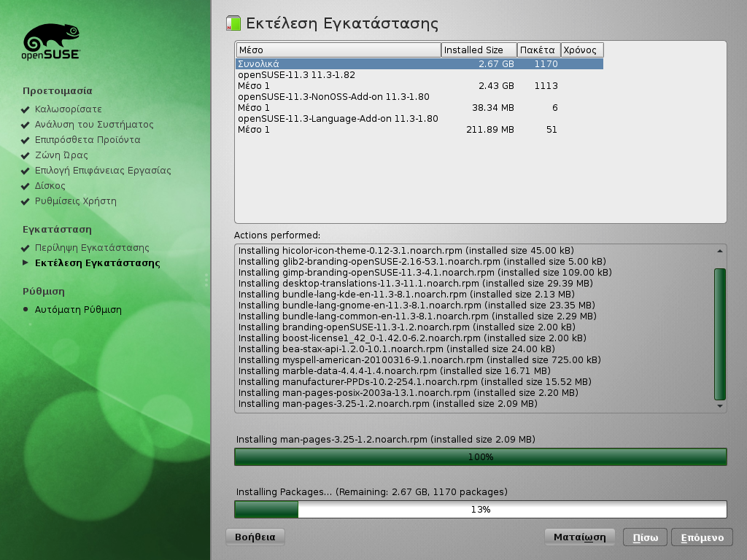The width and height of the screenshot is (747, 560).
Task: Click the Ρυθμίσεις Χρήστη sidebar step
Action: click(x=75, y=201)
